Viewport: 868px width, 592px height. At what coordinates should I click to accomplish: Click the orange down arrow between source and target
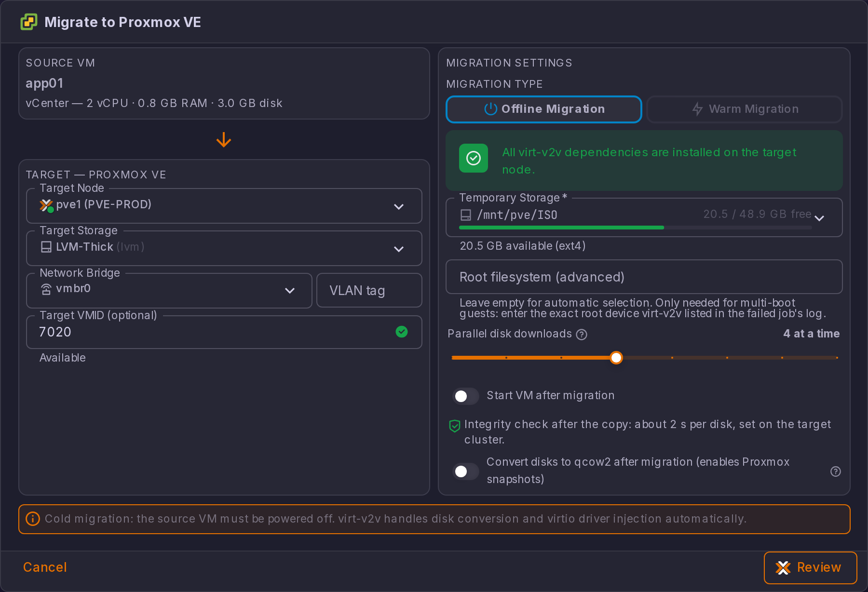tap(224, 140)
